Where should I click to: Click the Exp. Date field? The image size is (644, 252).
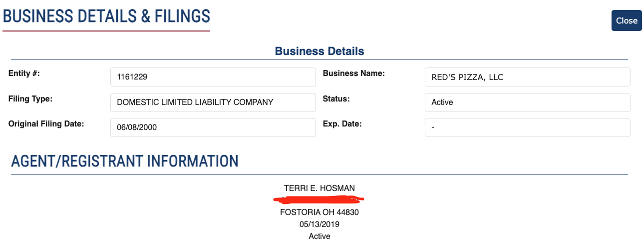(x=528, y=127)
